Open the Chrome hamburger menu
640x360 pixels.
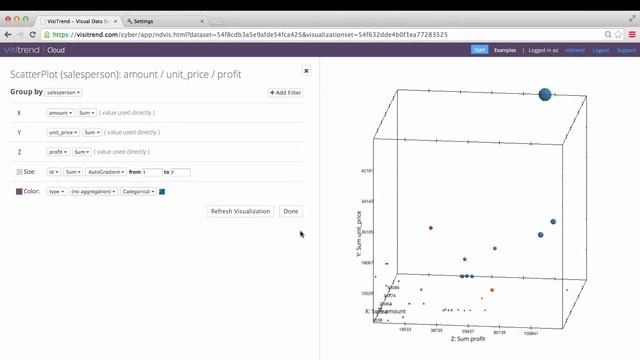tap(632, 35)
